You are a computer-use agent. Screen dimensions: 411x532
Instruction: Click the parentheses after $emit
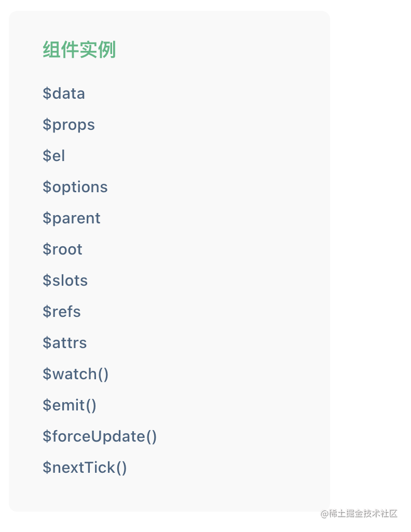pyautogui.click(x=90, y=405)
